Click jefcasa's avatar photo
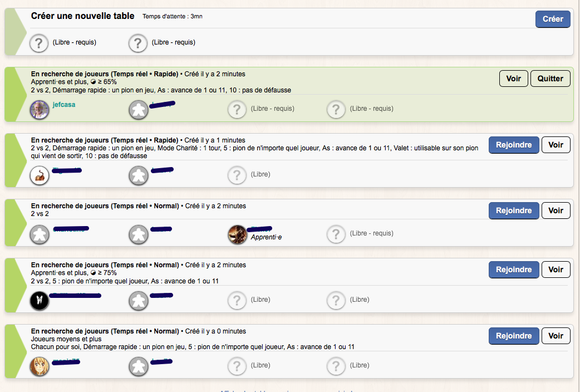580x392 pixels. click(x=39, y=110)
